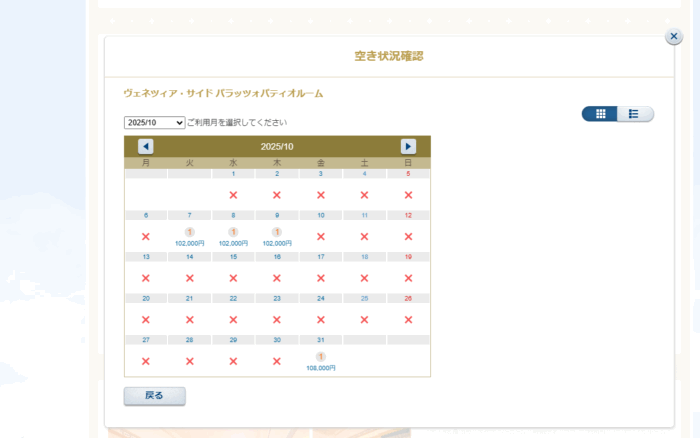Close the availability dialog with X button
This screenshot has height=438, width=700.
point(674,37)
